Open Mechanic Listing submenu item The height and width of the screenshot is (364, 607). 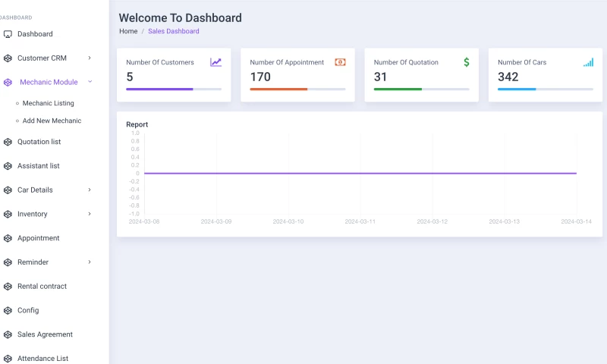(x=48, y=103)
